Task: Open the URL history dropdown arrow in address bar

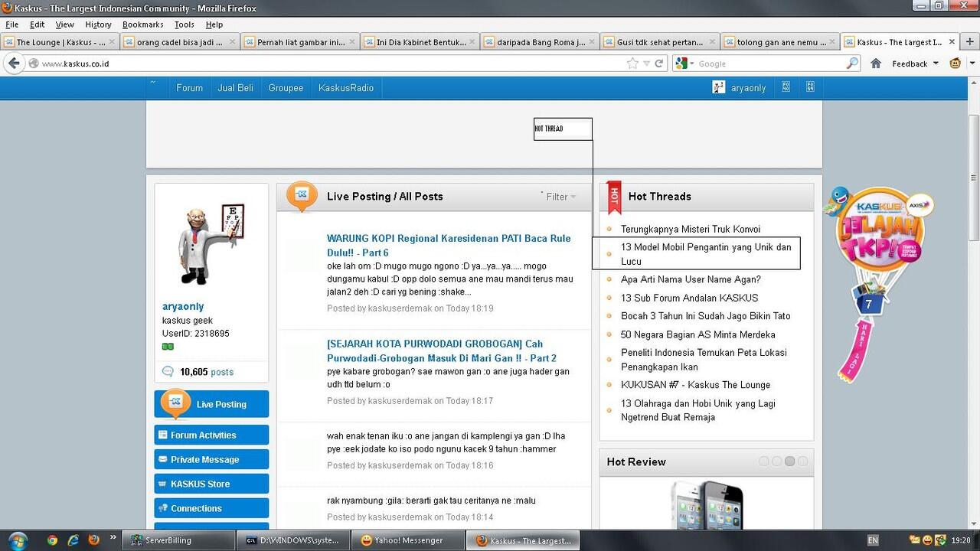Action: [646, 64]
